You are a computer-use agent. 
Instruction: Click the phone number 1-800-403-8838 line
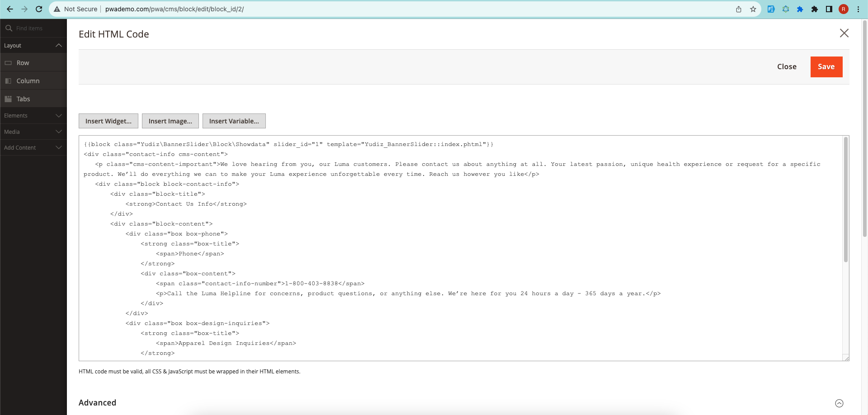tap(260, 283)
